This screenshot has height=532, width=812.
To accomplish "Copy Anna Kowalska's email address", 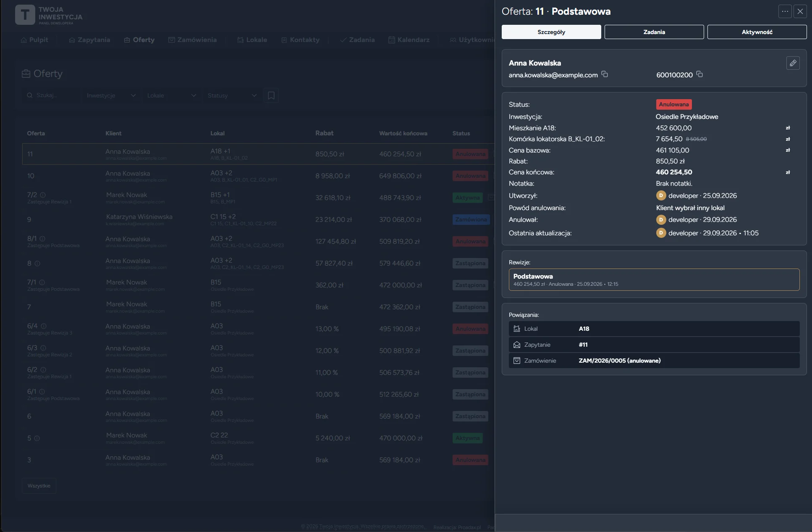I will click(605, 74).
